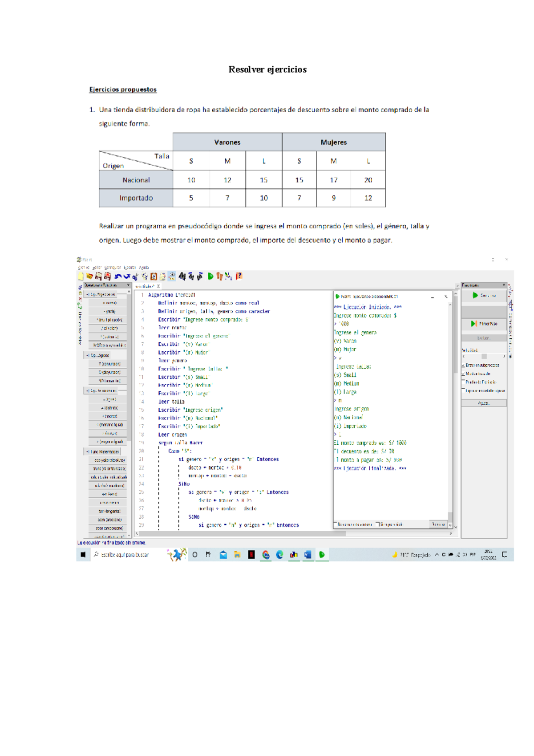Screen dimensions: 534x756
Task: Click the Velocidad speed slider
Action: tap(484, 356)
